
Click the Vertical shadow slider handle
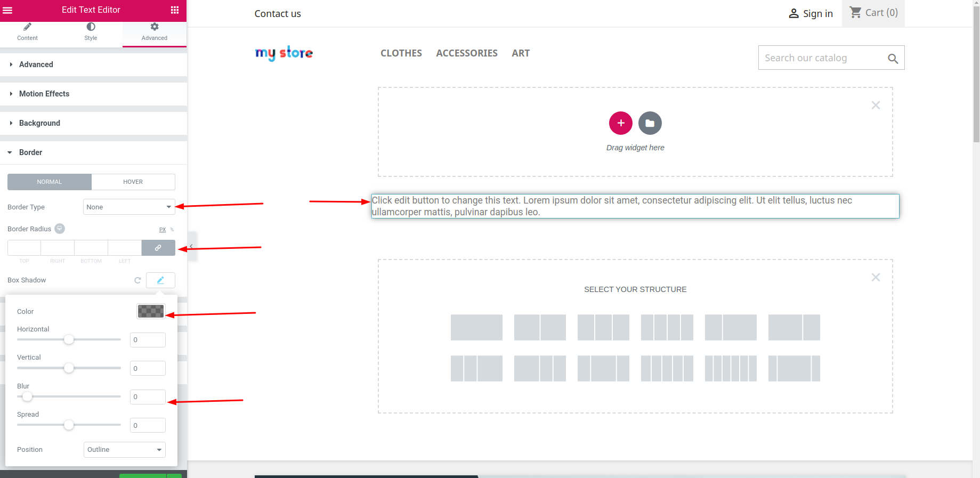69,368
